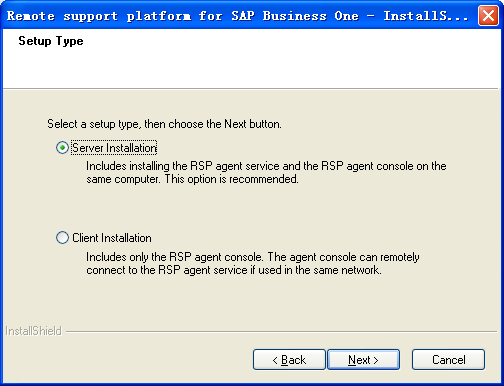Click the Setup Type heading
This screenshot has height=386, width=504.
pos(51,41)
